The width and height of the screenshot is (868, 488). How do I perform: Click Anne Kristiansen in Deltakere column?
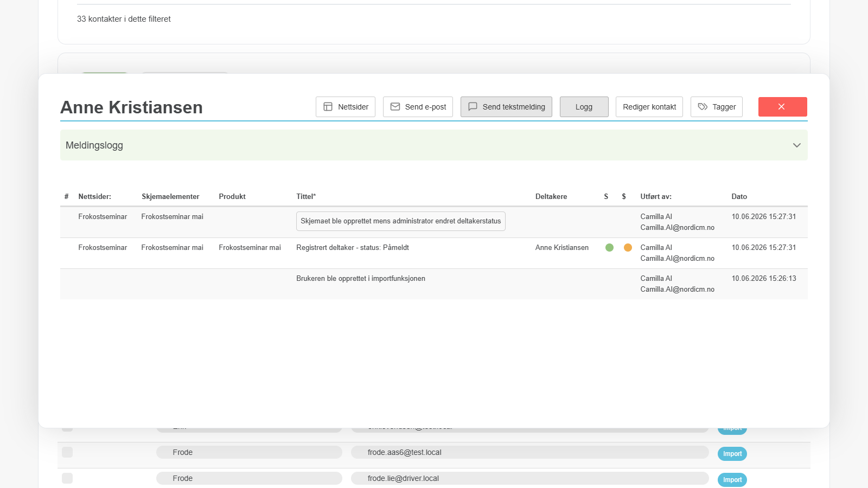click(562, 248)
